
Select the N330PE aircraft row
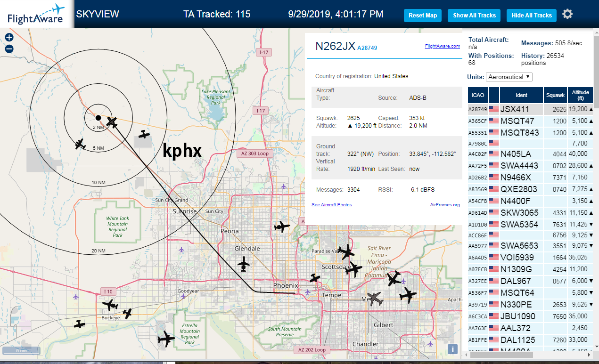tap(530, 304)
